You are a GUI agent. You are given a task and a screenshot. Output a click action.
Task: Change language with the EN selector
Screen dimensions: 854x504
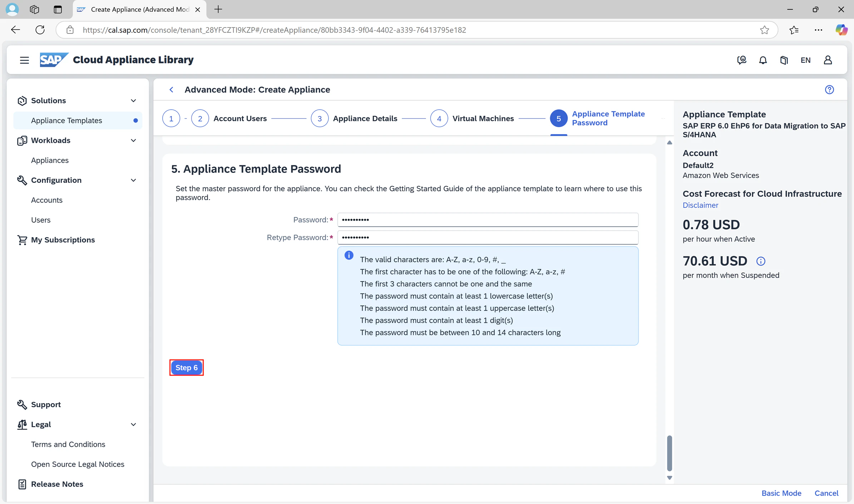coord(805,60)
